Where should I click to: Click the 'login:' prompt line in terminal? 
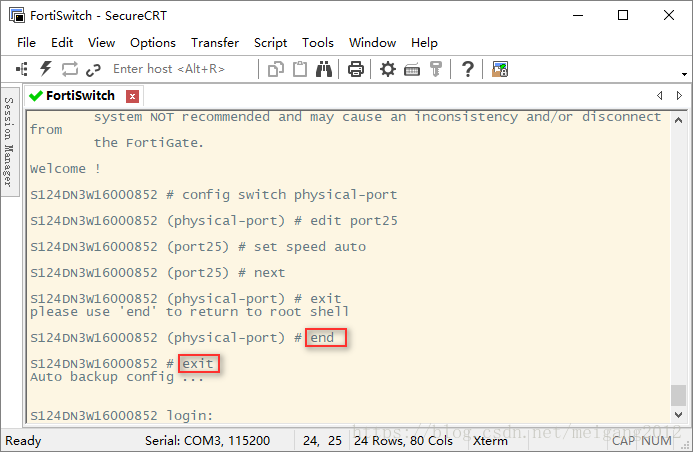(x=122, y=415)
